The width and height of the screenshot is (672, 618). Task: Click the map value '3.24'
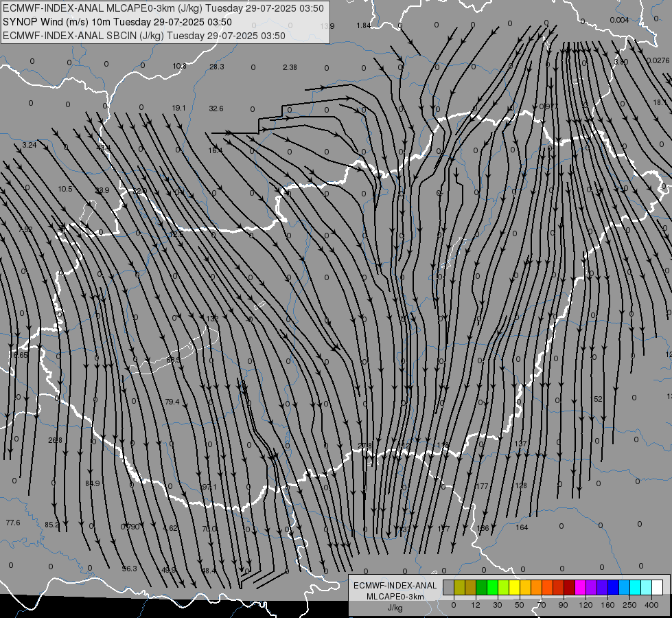point(29,145)
